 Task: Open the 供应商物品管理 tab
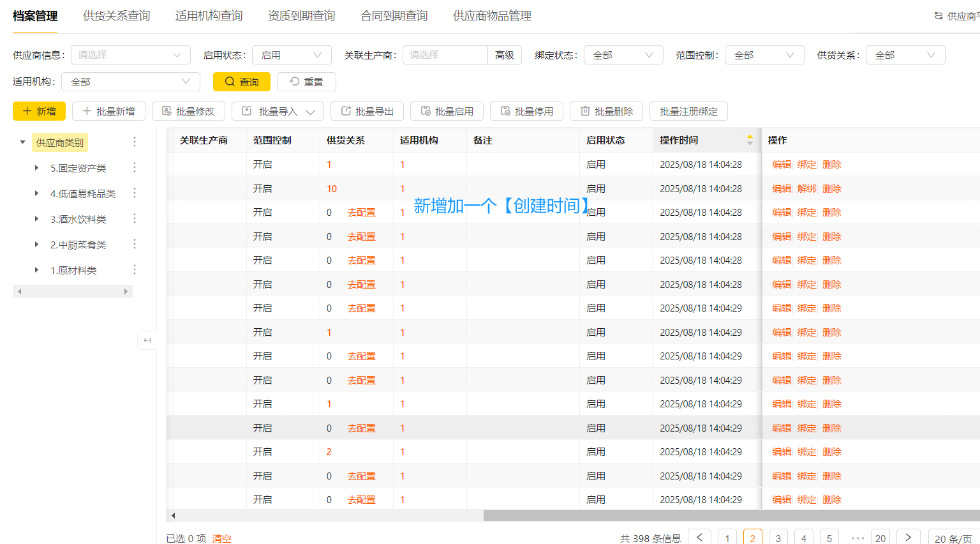492,15
